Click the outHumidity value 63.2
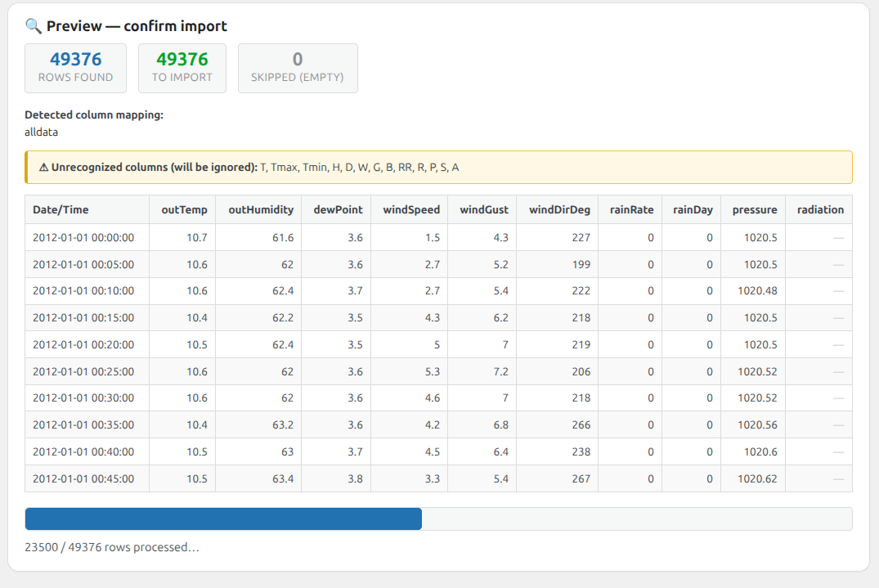879x588 pixels. point(283,425)
